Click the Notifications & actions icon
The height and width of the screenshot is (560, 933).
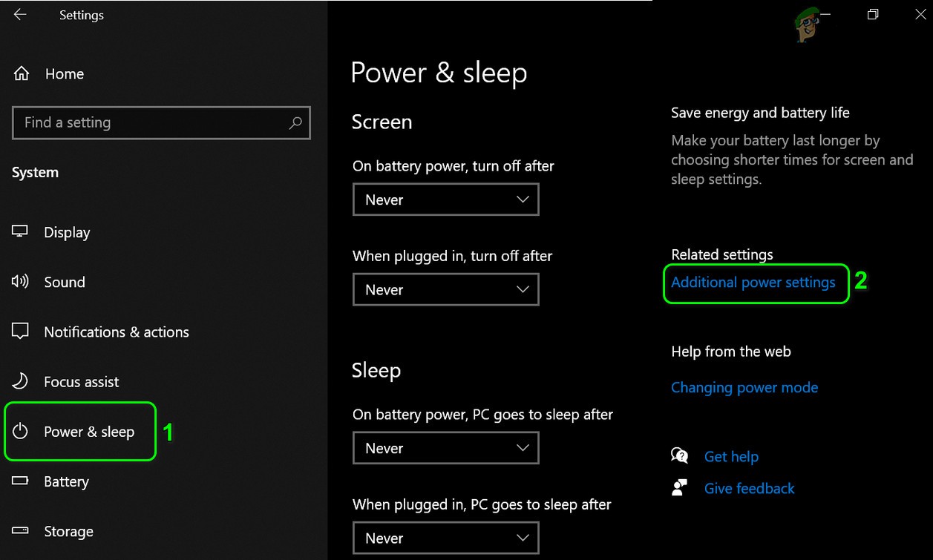coord(19,332)
